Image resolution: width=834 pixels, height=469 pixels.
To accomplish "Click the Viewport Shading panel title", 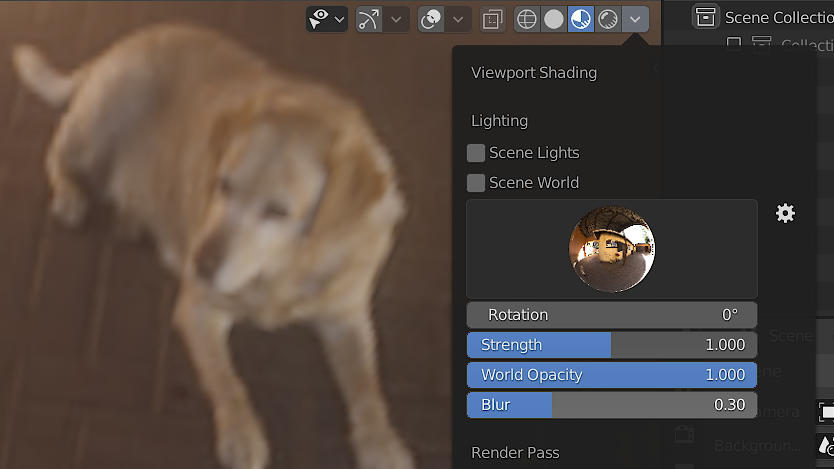I will (x=534, y=73).
